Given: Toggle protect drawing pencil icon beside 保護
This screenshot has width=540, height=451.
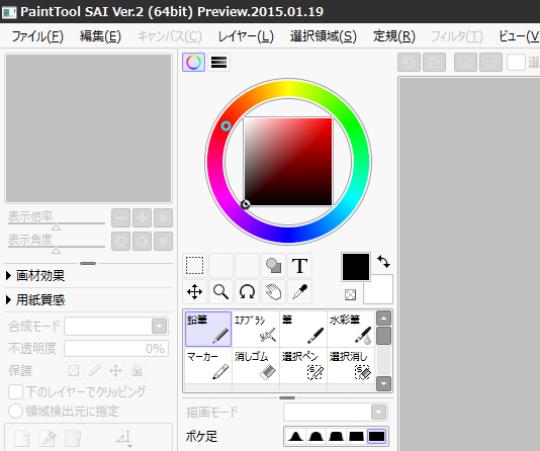Looking at the screenshot, I should tap(94, 370).
